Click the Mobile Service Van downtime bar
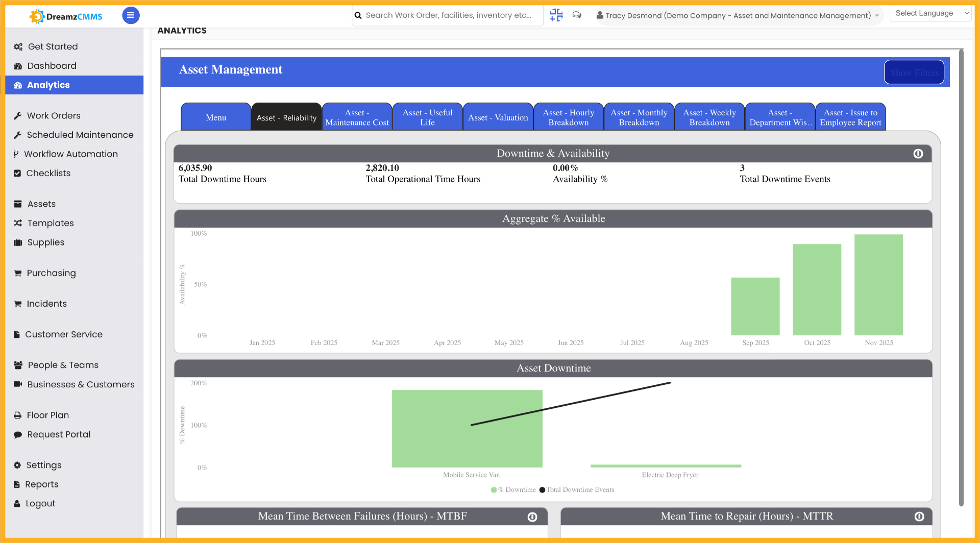Image resolution: width=980 pixels, height=543 pixels. (467, 429)
